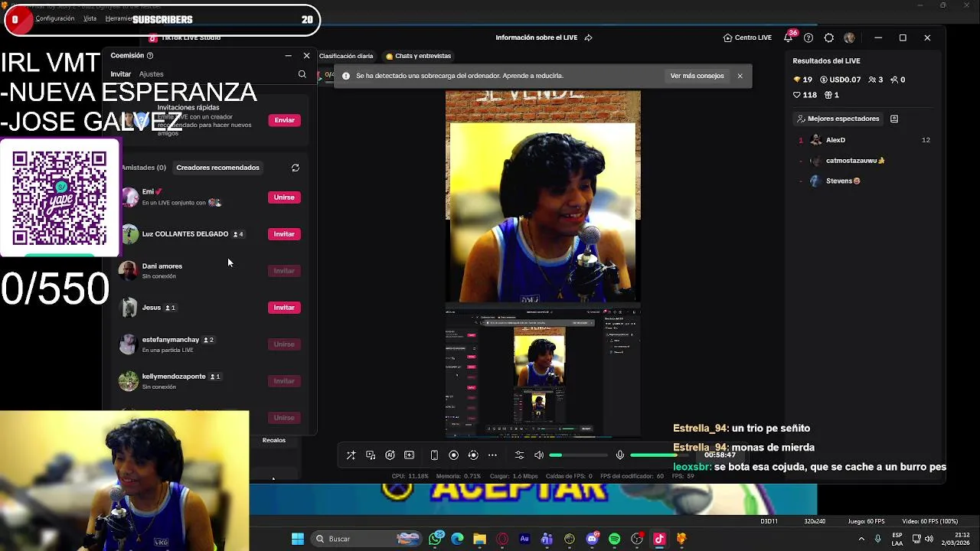Open File Explorer from the taskbar

(x=480, y=539)
